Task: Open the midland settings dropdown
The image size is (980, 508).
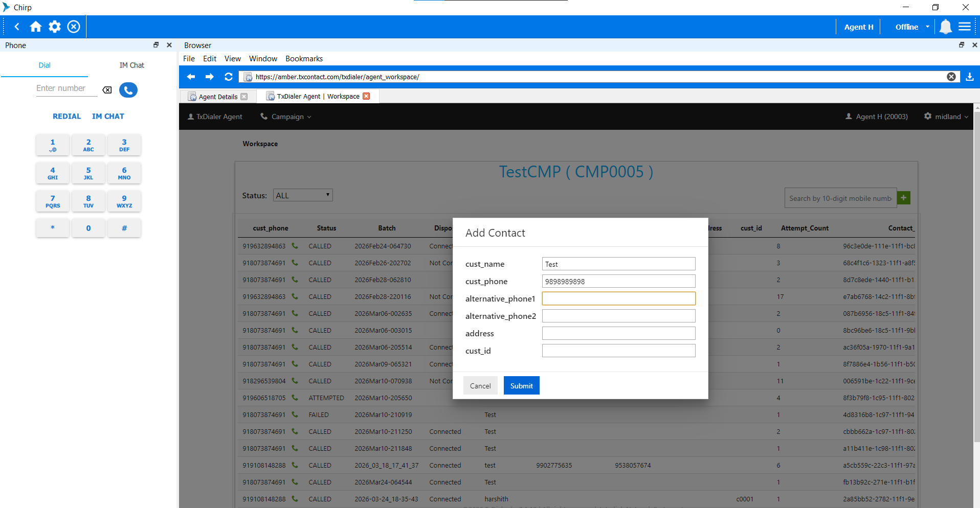Action: (x=947, y=117)
